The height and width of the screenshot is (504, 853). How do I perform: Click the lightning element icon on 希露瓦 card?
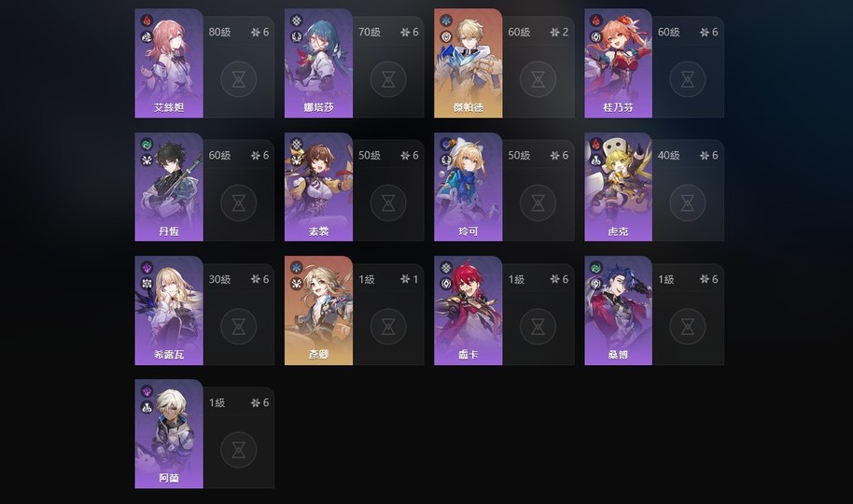[x=147, y=268]
